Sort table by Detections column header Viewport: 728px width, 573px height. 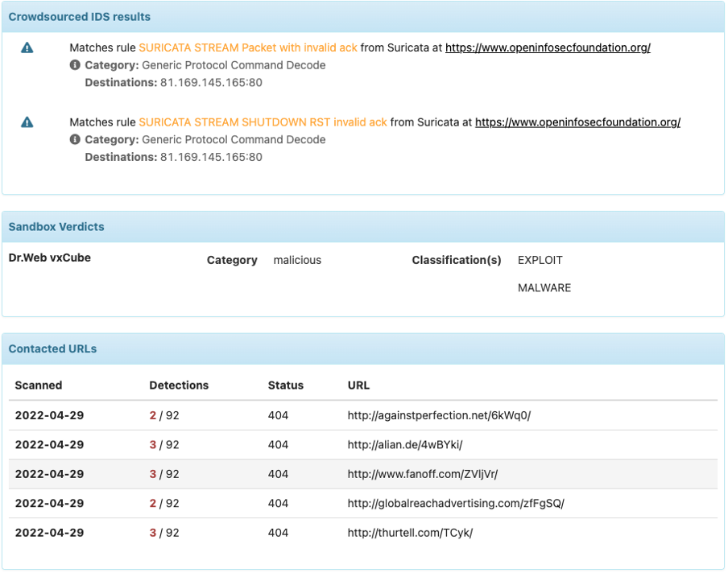pyautogui.click(x=179, y=385)
